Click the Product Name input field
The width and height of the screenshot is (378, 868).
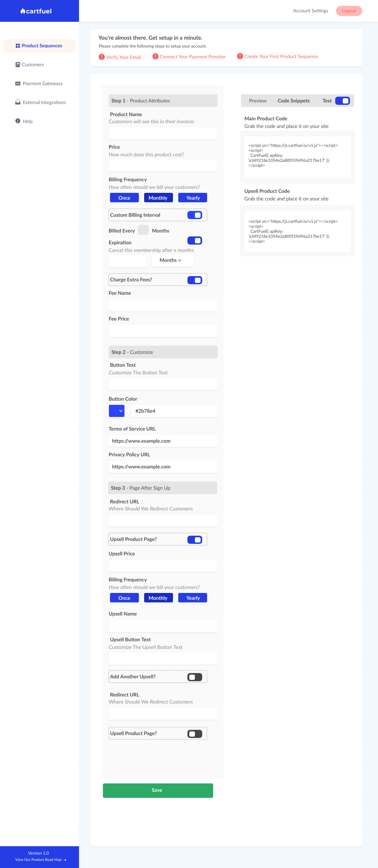[163, 133]
